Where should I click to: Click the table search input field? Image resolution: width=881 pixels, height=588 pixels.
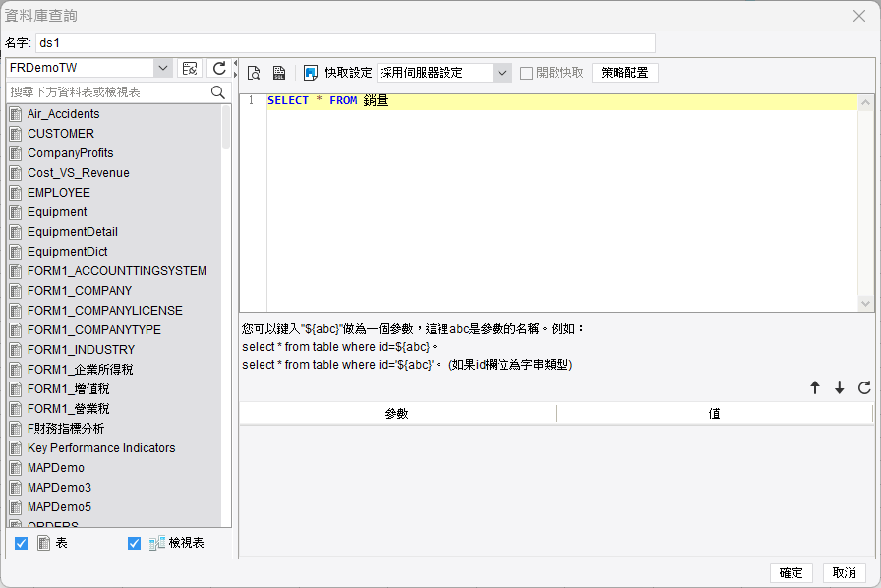coord(108,92)
